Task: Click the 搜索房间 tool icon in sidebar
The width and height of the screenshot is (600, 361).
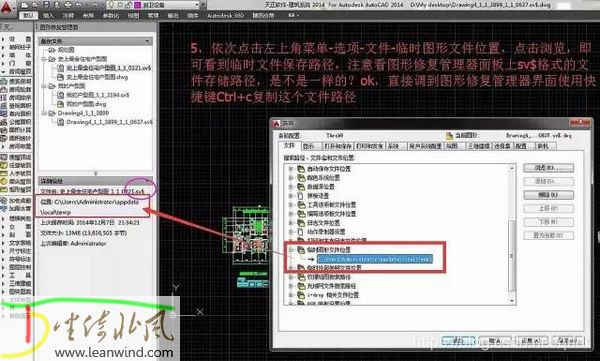Action: click(3, 81)
